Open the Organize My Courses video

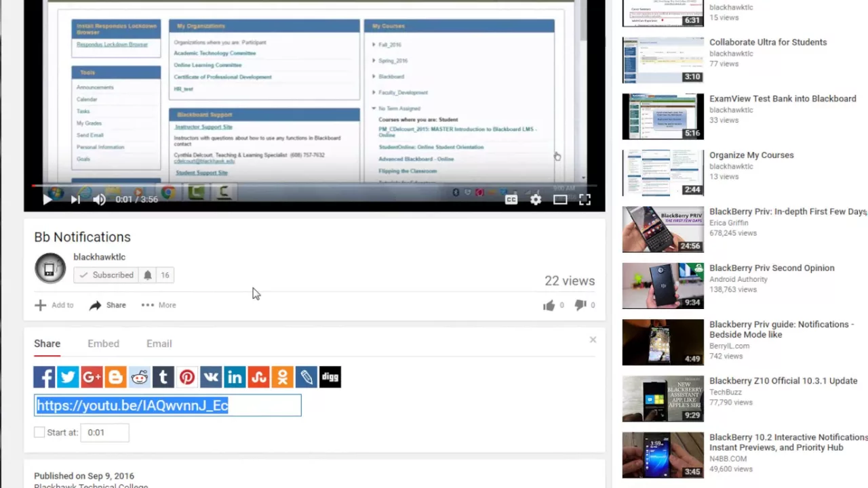point(751,155)
